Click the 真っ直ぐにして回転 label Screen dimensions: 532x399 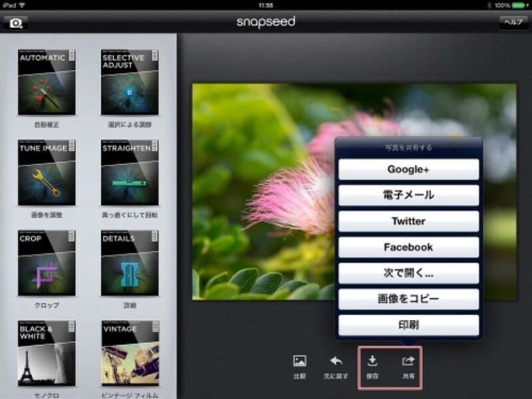tap(130, 215)
